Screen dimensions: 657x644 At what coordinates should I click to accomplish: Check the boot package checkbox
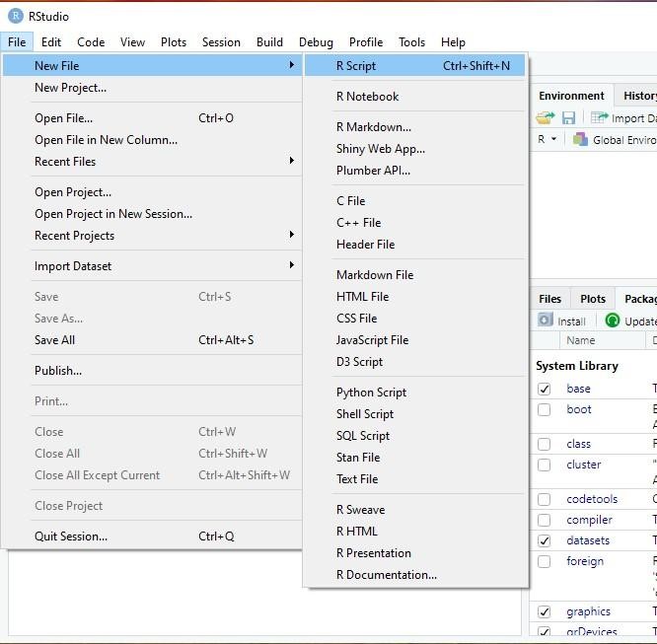[544, 409]
